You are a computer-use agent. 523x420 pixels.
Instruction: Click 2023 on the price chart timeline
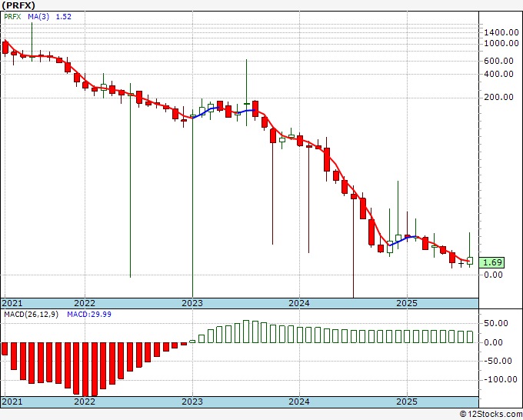[x=192, y=303]
